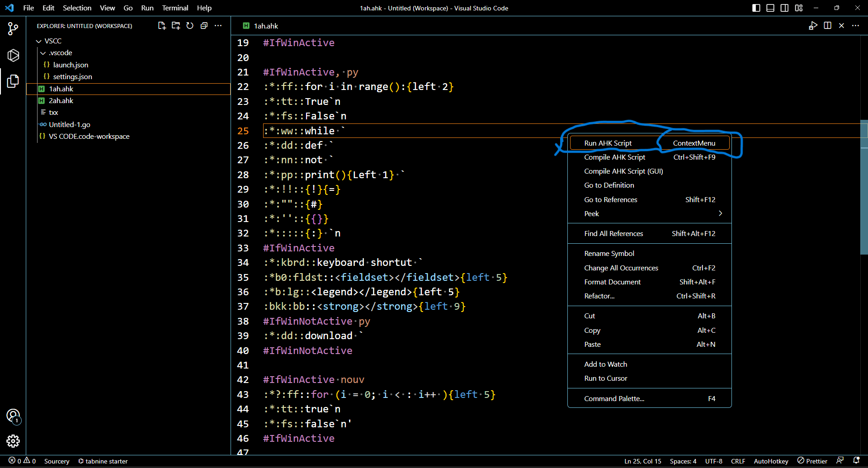868x468 pixels.
Task: Choose Compile AHK Script from context menu
Action: (649, 157)
